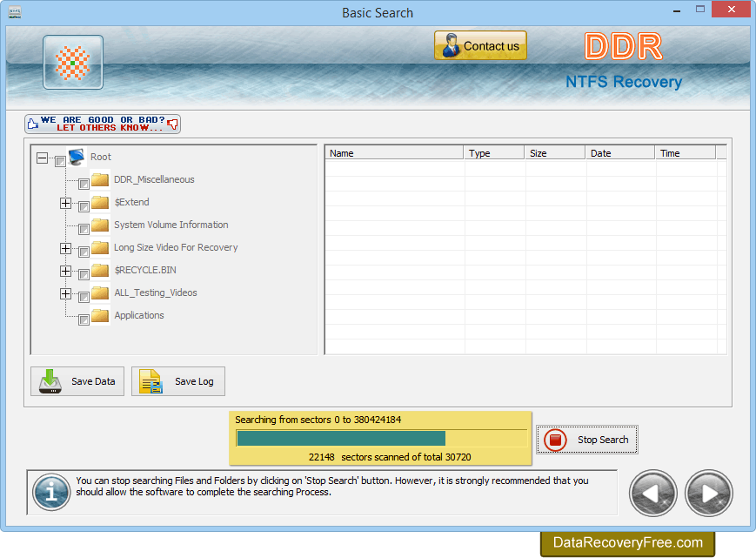This screenshot has width=756, height=558.
Task: Select the Applications folder label
Action: tap(139, 315)
